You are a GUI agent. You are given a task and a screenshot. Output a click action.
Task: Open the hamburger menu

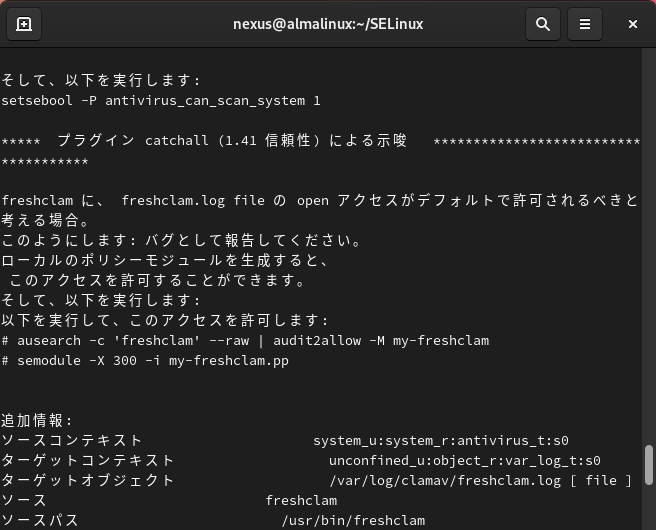click(x=585, y=24)
